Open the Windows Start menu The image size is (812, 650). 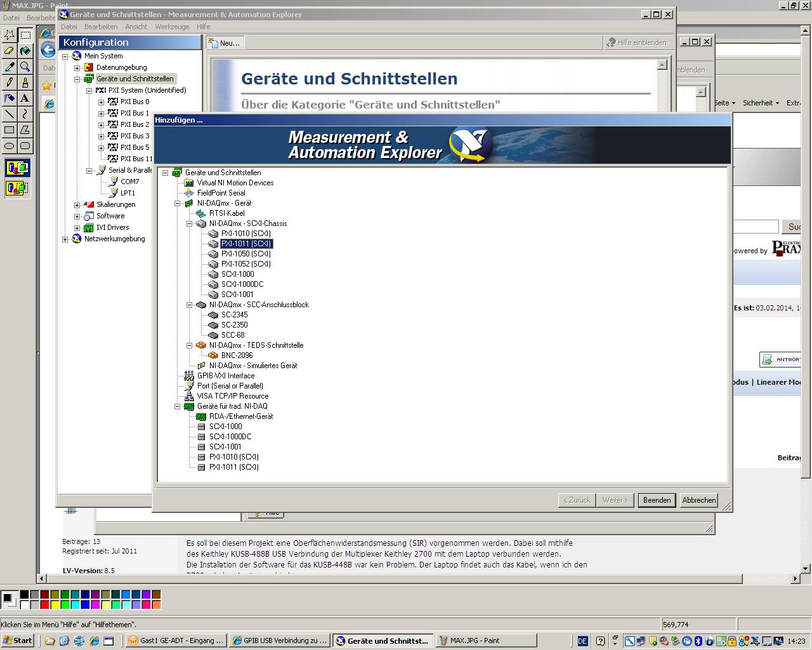18,640
